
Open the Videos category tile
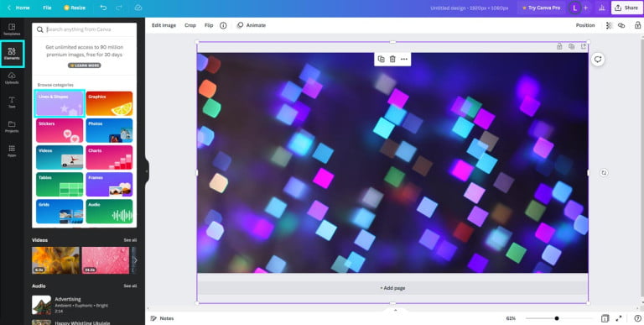tap(60, 158)
